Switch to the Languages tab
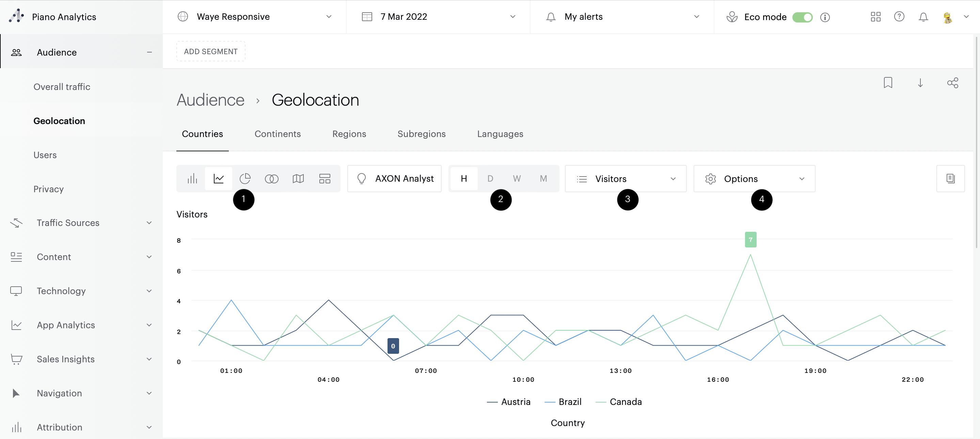Image resolution: width=980 pixels, height=439 pixels. [x=500, y=134]
